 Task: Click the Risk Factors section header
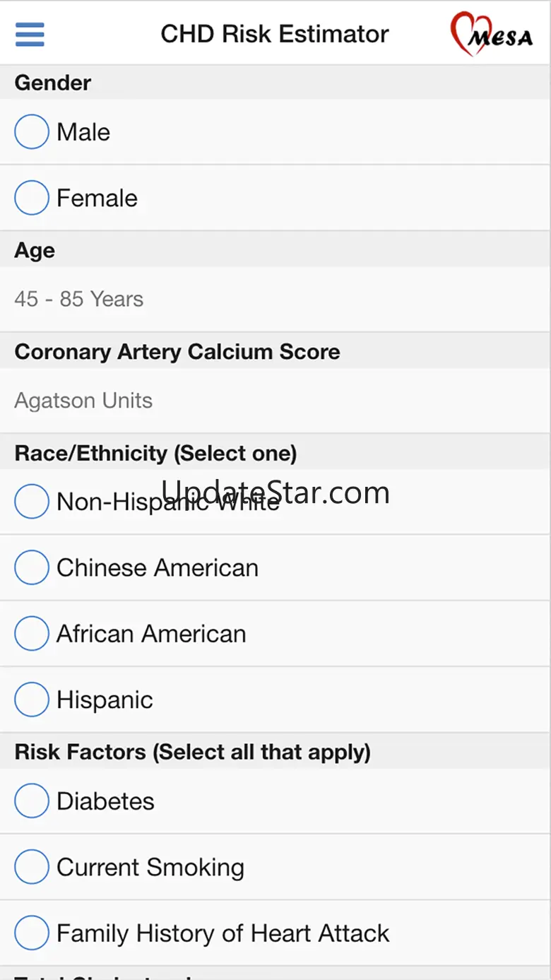193,752
